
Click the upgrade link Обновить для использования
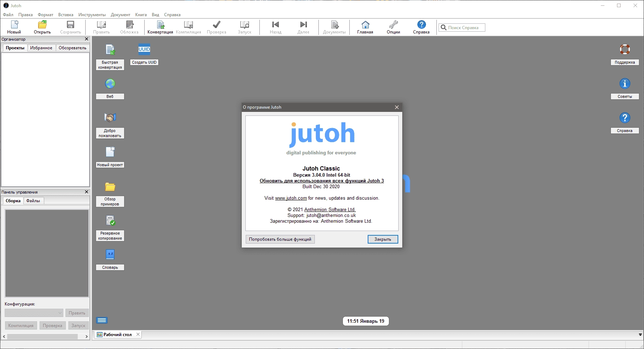[x=322, y=181]
